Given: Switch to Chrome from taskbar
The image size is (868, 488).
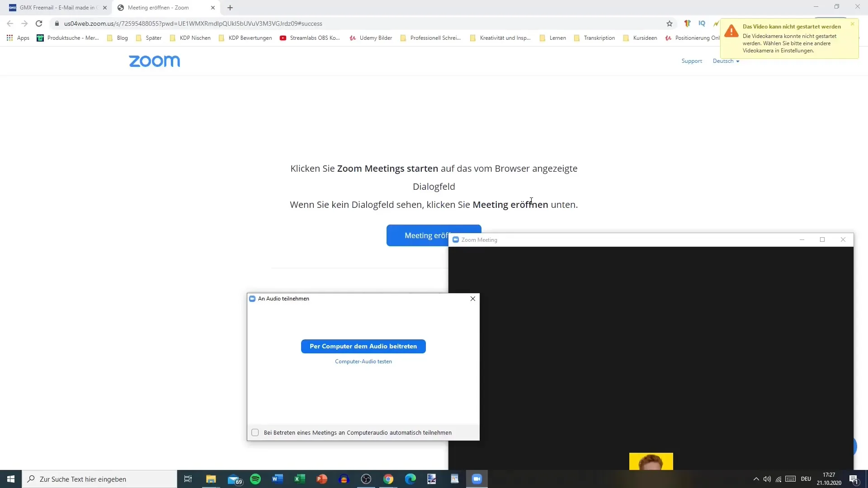Looking at the screenshot, I should click(x=388, y=479).
